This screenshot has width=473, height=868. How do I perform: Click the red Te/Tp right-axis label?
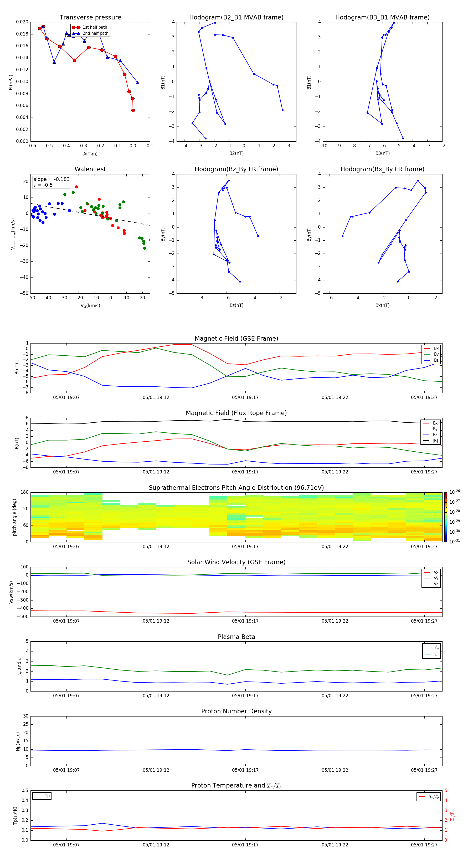[452, 815]
